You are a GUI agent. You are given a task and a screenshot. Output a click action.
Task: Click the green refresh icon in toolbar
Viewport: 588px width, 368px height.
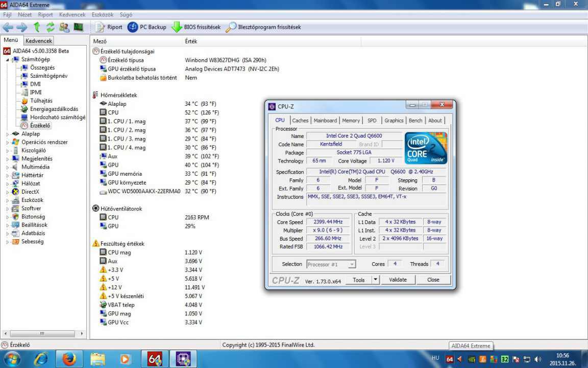pos(50,27)
